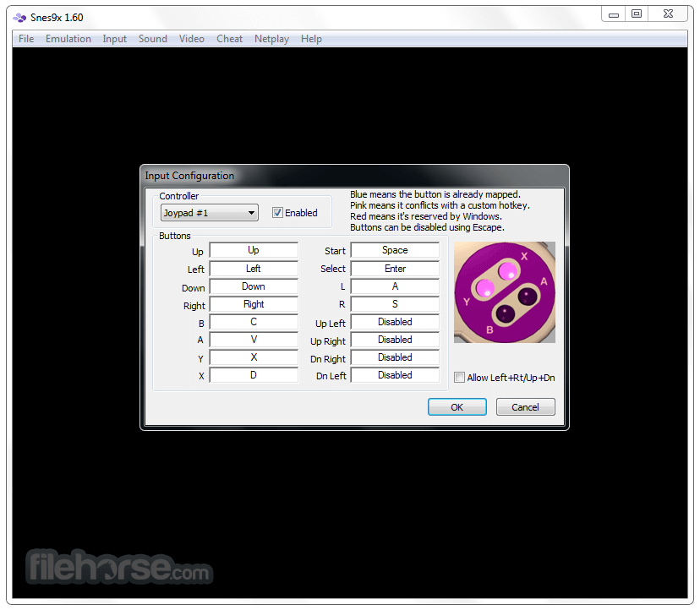The height and width of the screenshot is (610, 700).
Task: Maximize the Snes9x window
Action: (637, 14)
